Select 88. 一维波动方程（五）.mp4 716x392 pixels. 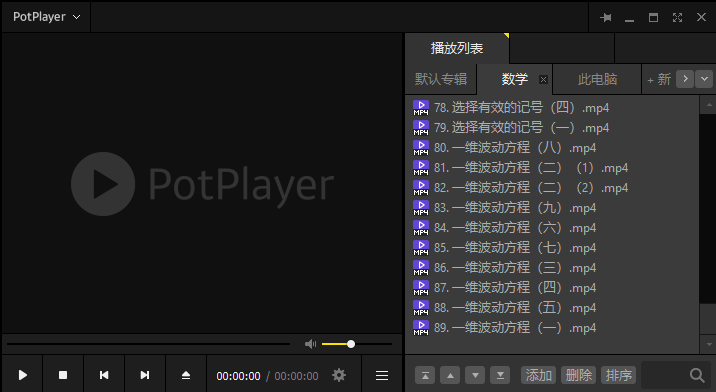pyautogui.click(x=552, y=308)
